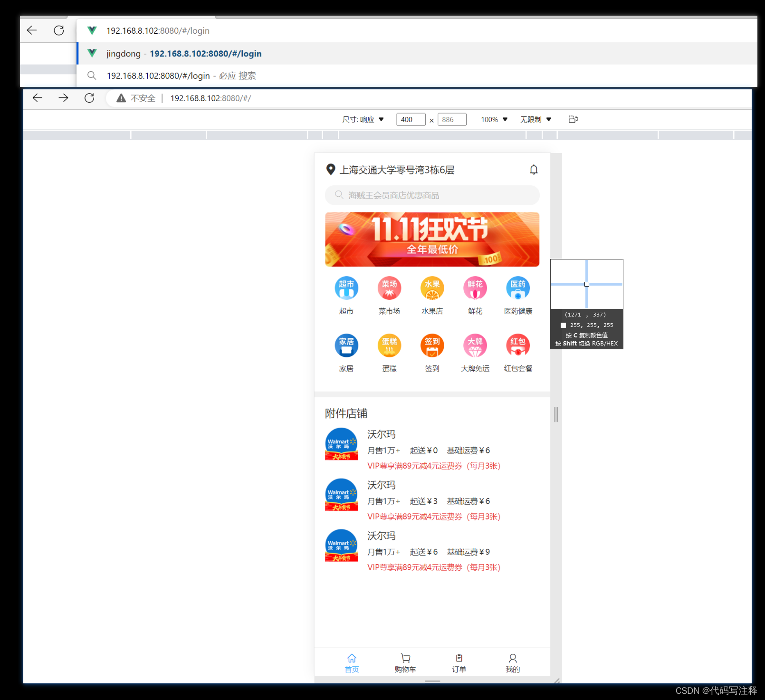Viewport: 765px width, 700px height.
Task: Switch to the 我的 profile tab
Action: point(513,663)
